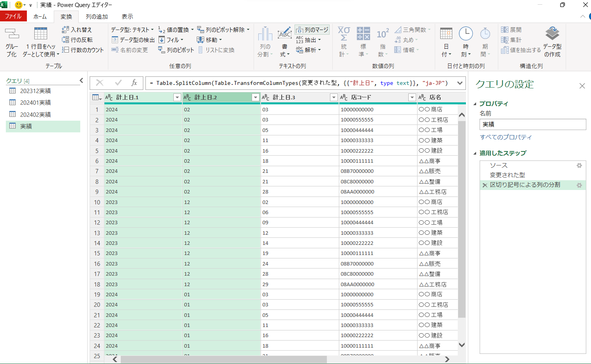The height and width of the screenshot is (364, 591).
Task: Select the 変更された型 step
Action: (507, 175)
